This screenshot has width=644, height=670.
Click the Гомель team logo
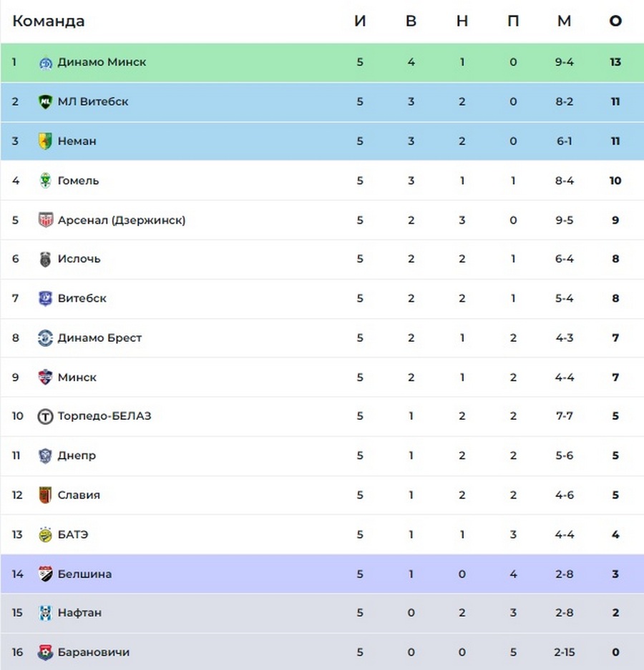[x=46, y=180]
